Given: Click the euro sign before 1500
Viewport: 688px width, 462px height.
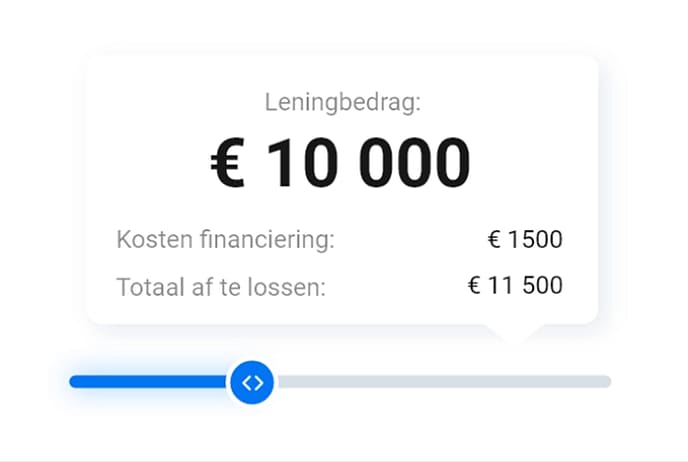Looking at the screenshot, I should [494, 240].
